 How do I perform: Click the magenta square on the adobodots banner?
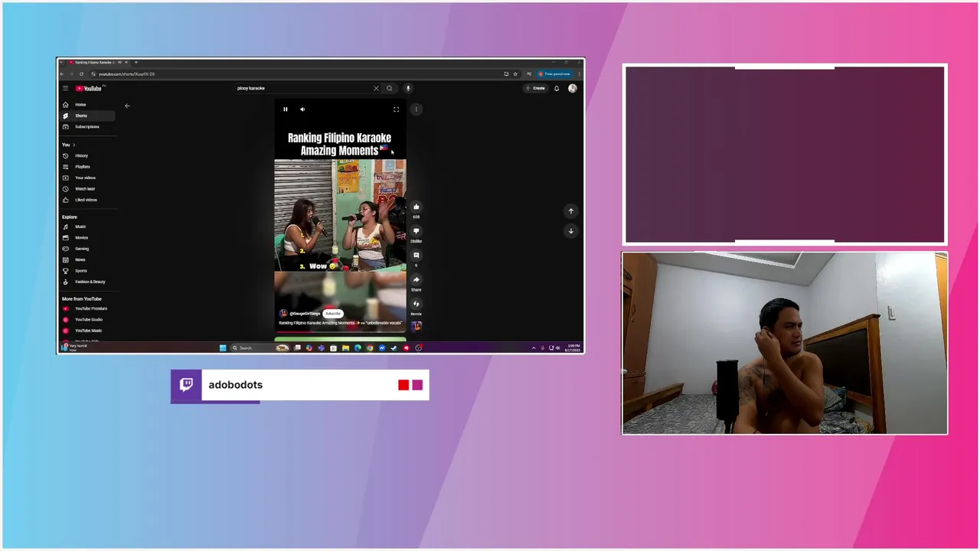(417, 385)
